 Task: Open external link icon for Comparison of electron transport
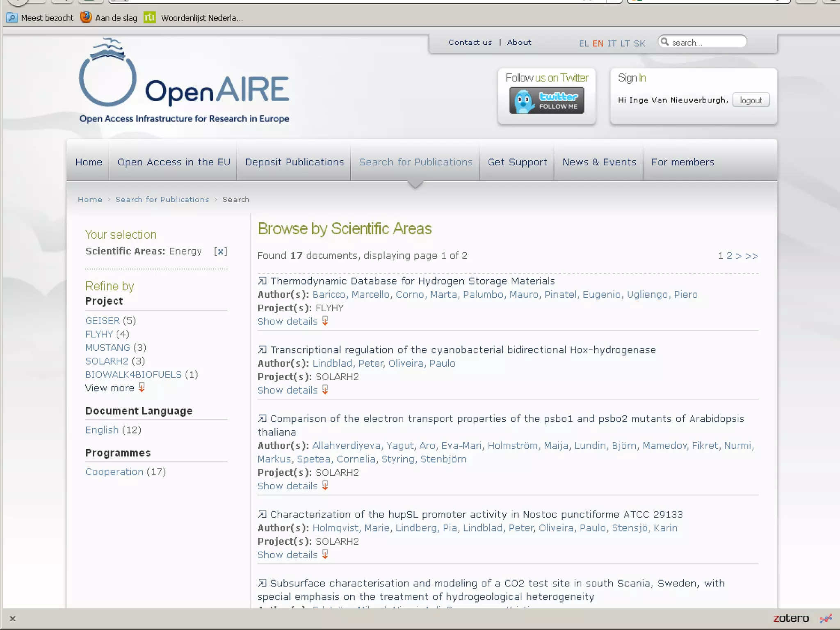[x=262, y=419]
